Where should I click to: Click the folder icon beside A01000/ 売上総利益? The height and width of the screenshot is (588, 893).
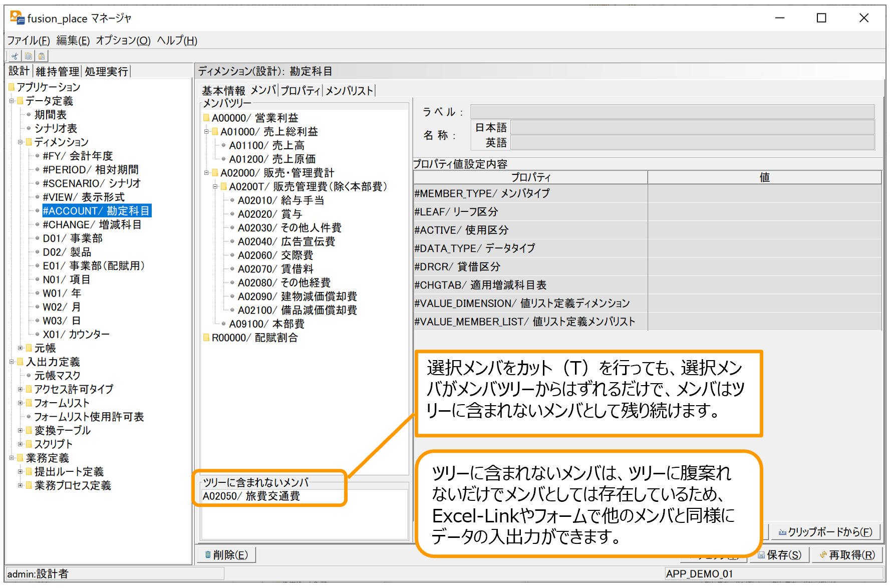(215, 131)
